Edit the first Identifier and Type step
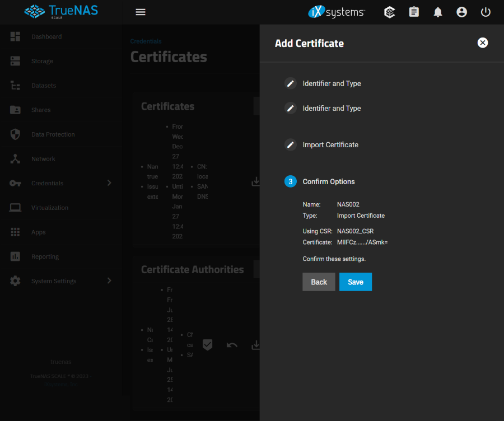Image resolution: width=504 pixels, height=421 pixels. click(291, 83)
